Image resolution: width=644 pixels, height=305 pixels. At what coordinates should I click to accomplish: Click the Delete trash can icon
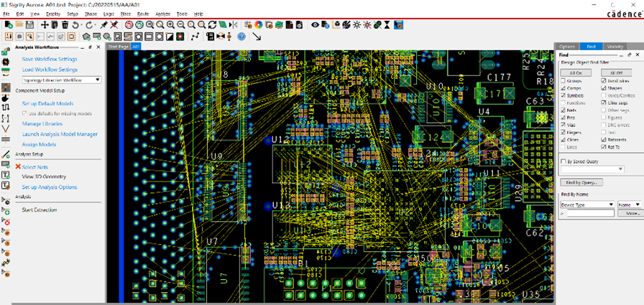pyautogui.click(x=65, y=24)
